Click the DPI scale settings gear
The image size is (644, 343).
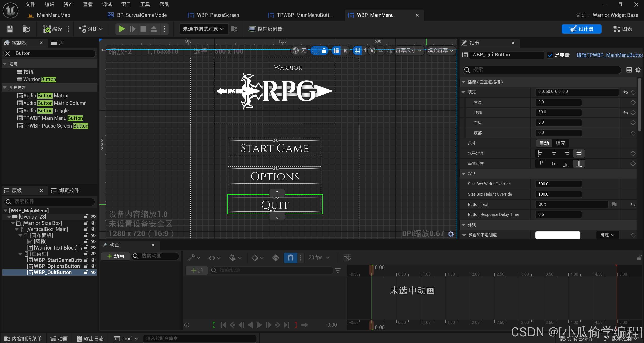(451, 234)
